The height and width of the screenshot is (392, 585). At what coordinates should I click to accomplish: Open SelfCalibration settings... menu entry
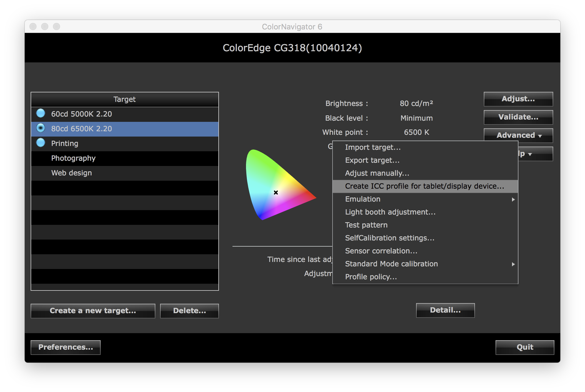coord(425,238)
